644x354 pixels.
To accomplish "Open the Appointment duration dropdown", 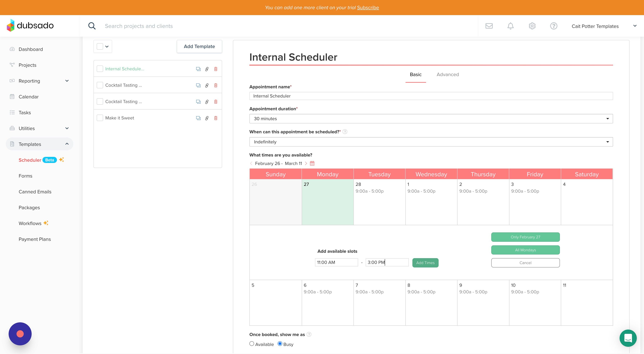I will [x=431, y=119].
